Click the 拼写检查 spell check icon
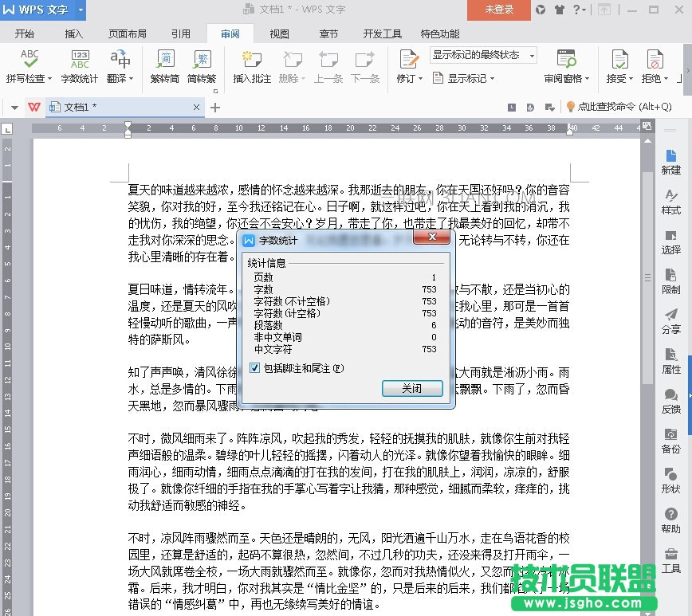692x616 pixels. pyautogui.click(x=29, y=60)
